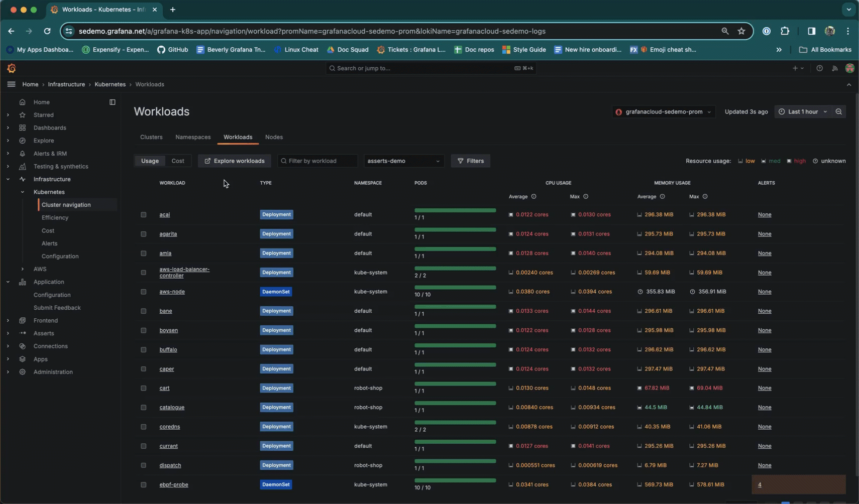Bookmark page with star icon
The height and width of the screenshot is (504, 859).
(x=741, y=31)
